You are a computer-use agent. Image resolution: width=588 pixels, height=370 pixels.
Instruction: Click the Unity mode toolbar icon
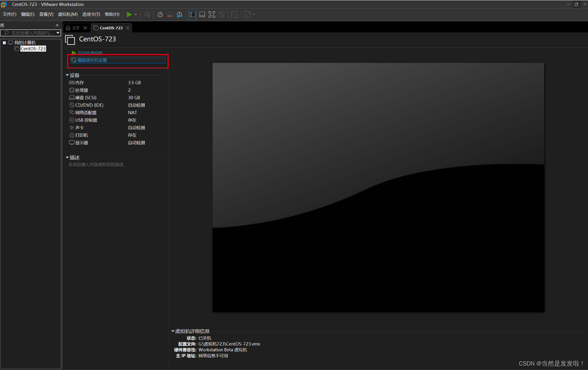point(222,14)
